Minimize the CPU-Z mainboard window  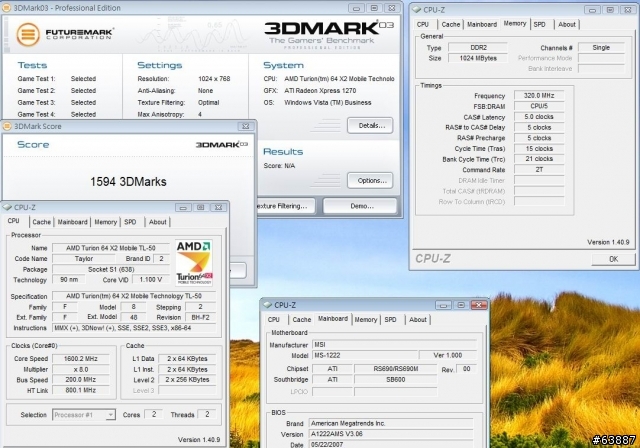[443, 305]
